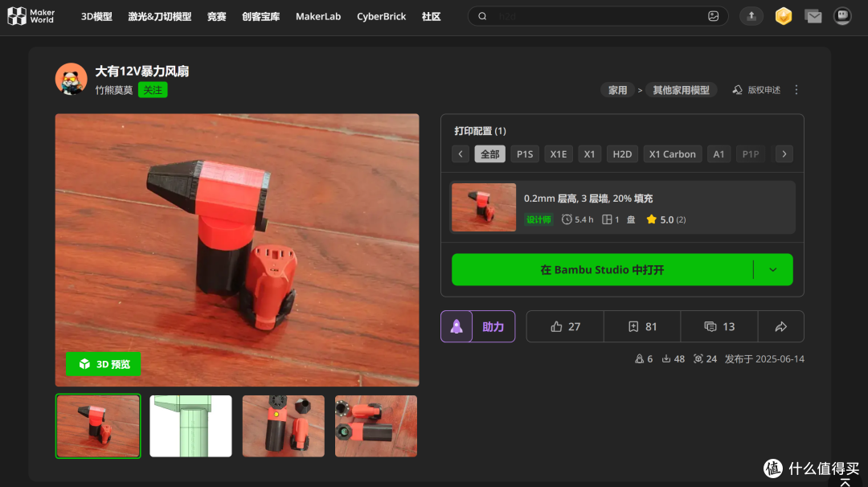Click the share arrow icon
Viewport: 868px width, 487px height.
click(780, 326)
